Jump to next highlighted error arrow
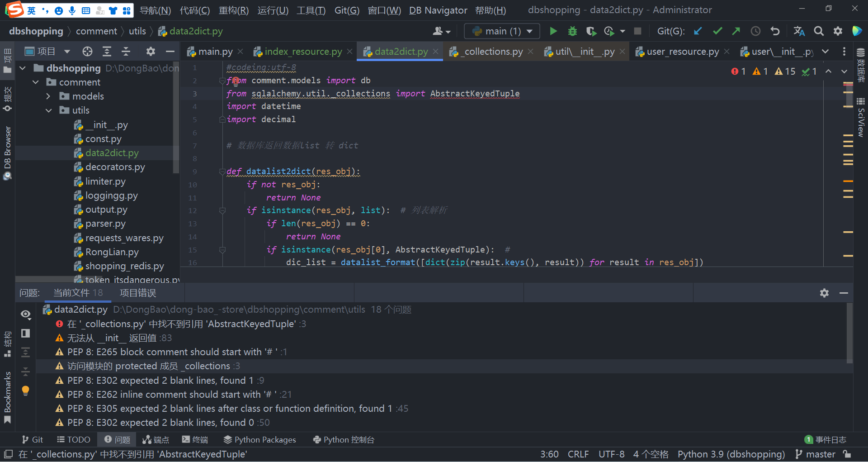Screen dimensions: 868x462 pyautogui.click(x=844, y=71)
